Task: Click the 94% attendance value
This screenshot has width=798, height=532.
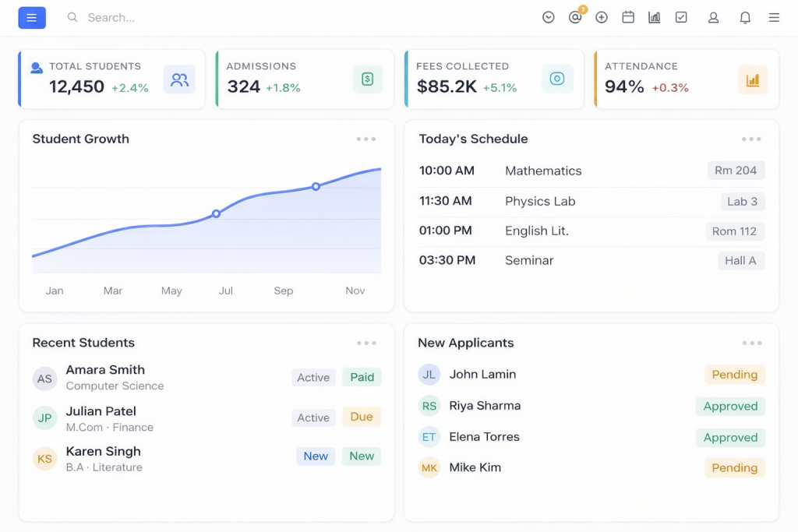Action: (624, 87)
